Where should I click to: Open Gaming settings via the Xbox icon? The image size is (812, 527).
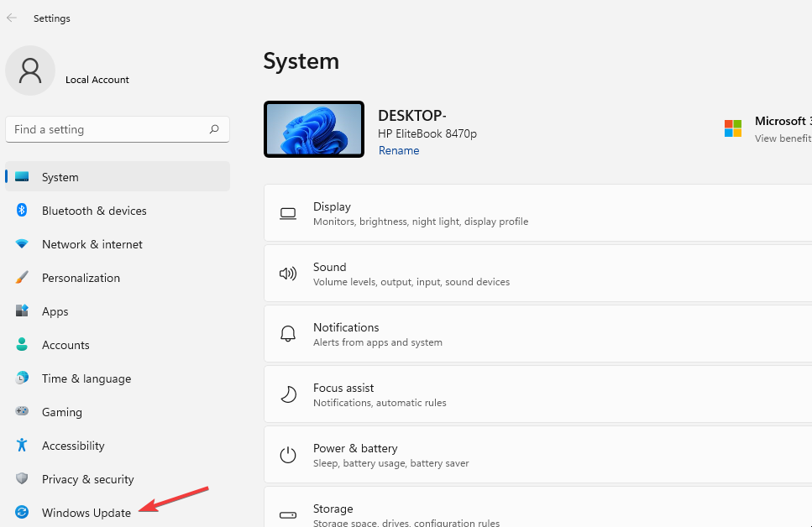(20, 412)
